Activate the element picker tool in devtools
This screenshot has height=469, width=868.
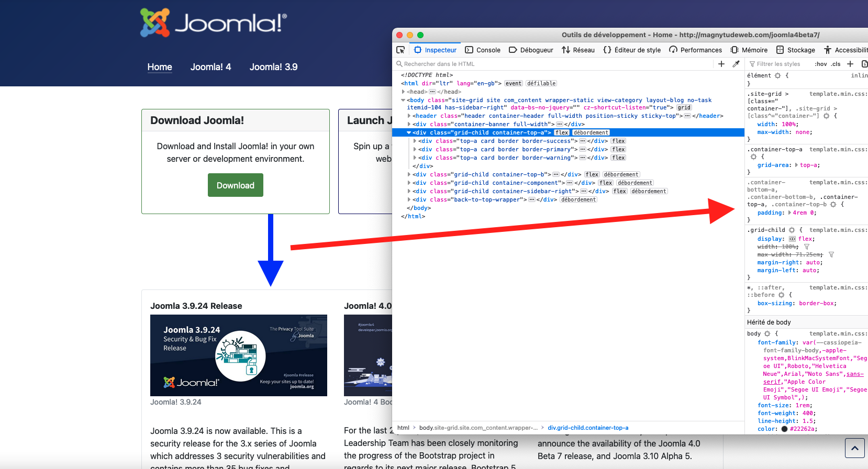click(400, 50)
